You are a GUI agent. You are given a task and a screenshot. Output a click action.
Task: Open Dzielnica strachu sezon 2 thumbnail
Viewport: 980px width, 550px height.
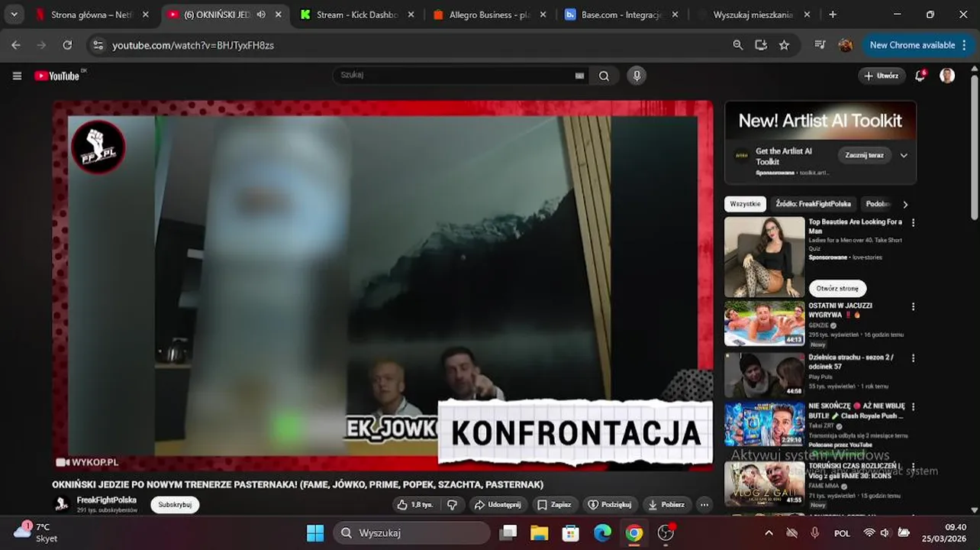764,374
